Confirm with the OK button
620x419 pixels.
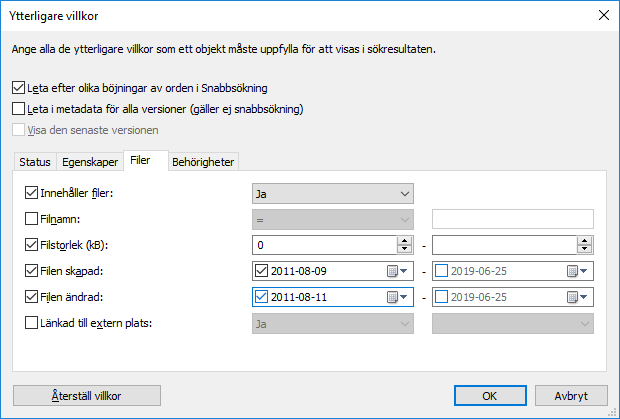[x=490, y=396]
